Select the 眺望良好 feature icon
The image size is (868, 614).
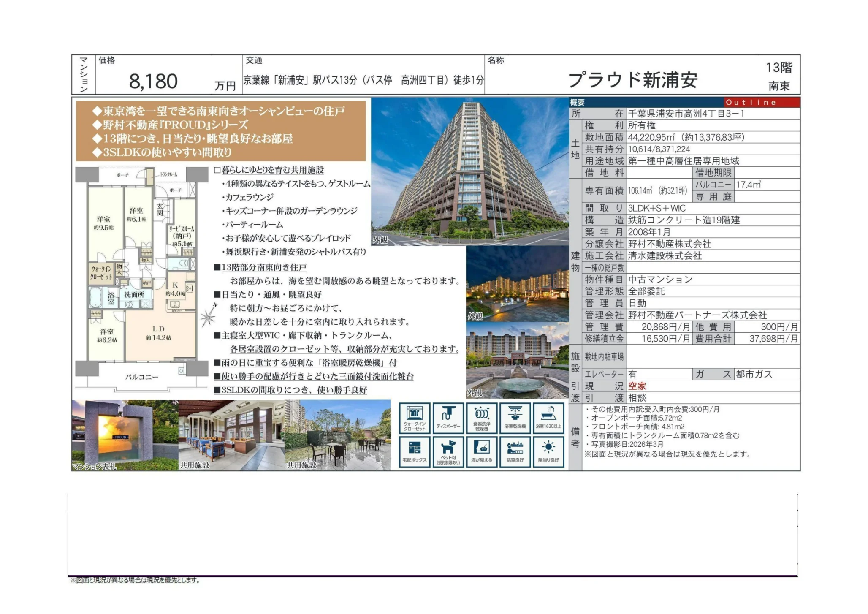tap(515, 452)
